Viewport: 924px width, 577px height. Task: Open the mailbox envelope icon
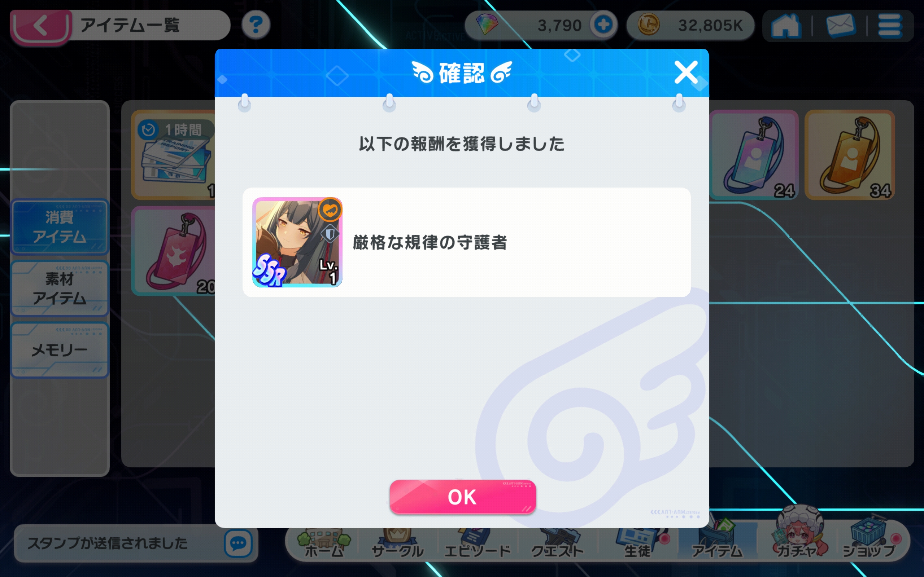(840, 26)
